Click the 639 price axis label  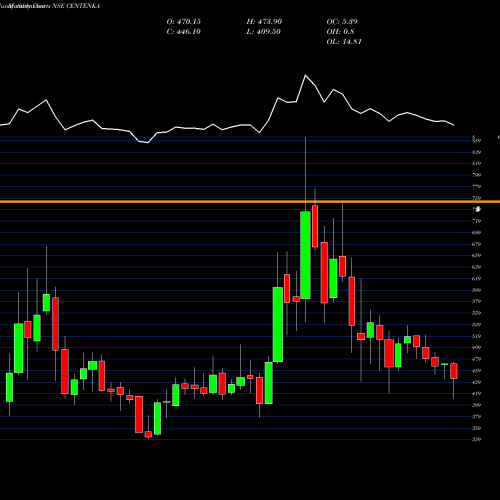tap(477, 267)
